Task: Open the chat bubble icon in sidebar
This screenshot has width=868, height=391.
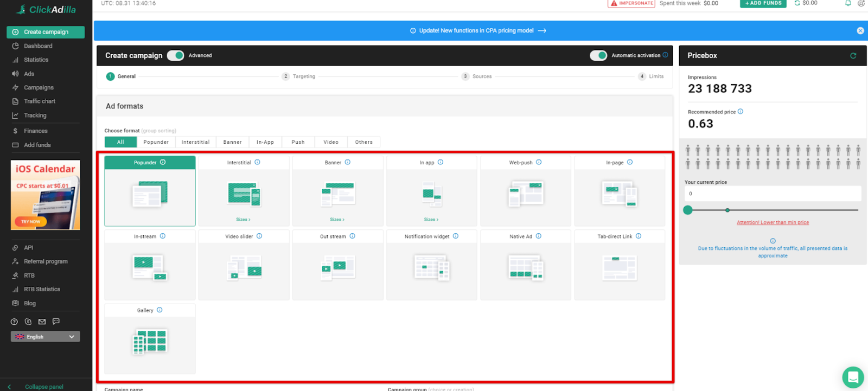Action: click(56, 322)
